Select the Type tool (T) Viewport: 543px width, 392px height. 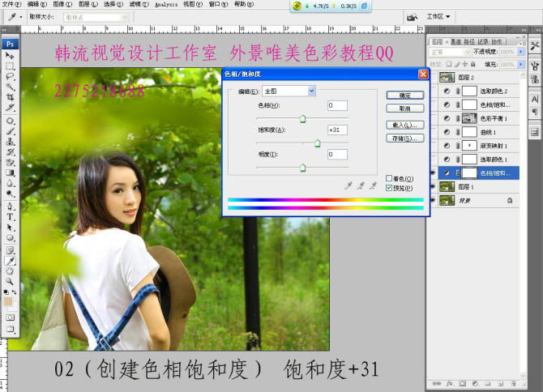(x=10, y=217)
